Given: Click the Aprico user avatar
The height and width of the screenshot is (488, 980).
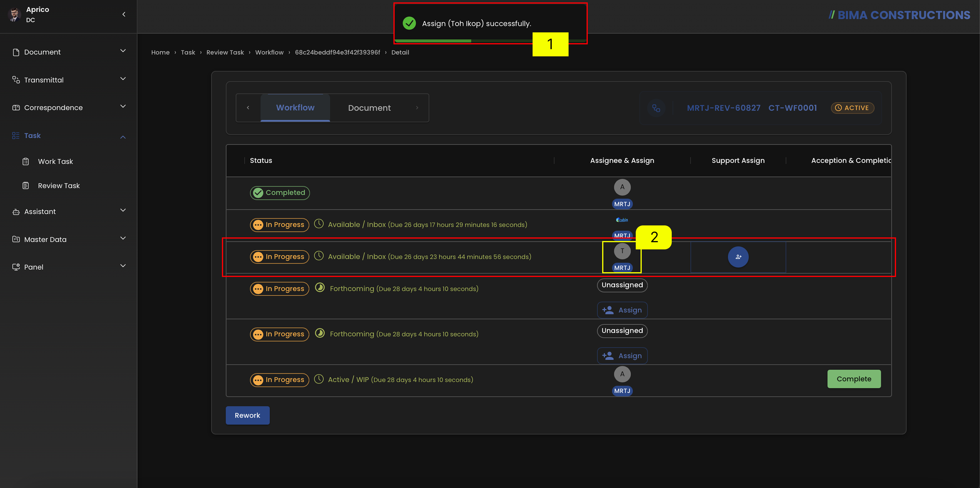Looking at the screenshot, I should click(x=14, y=14).
